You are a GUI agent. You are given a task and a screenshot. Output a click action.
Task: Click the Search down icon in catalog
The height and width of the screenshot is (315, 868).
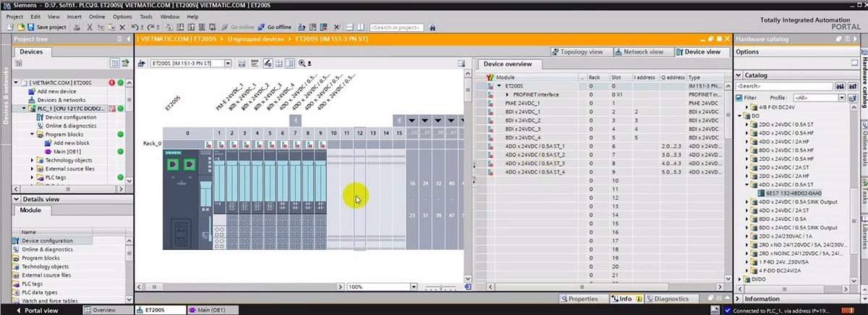click(841, 86)
